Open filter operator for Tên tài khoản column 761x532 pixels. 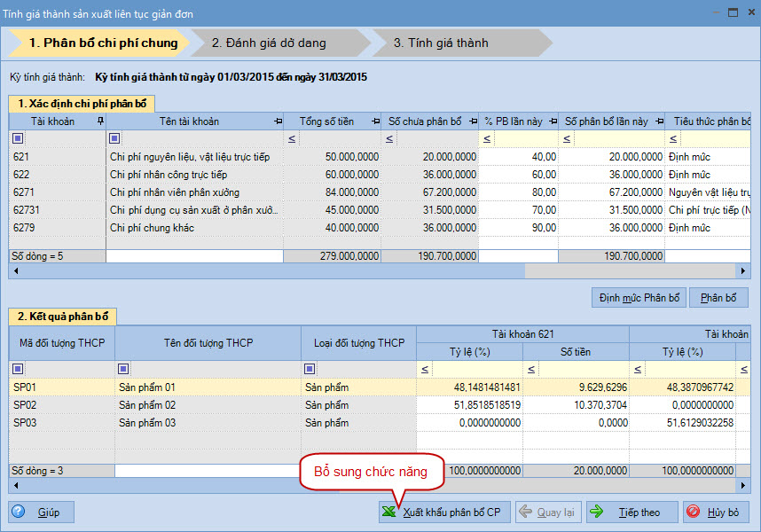coord(114,138)
